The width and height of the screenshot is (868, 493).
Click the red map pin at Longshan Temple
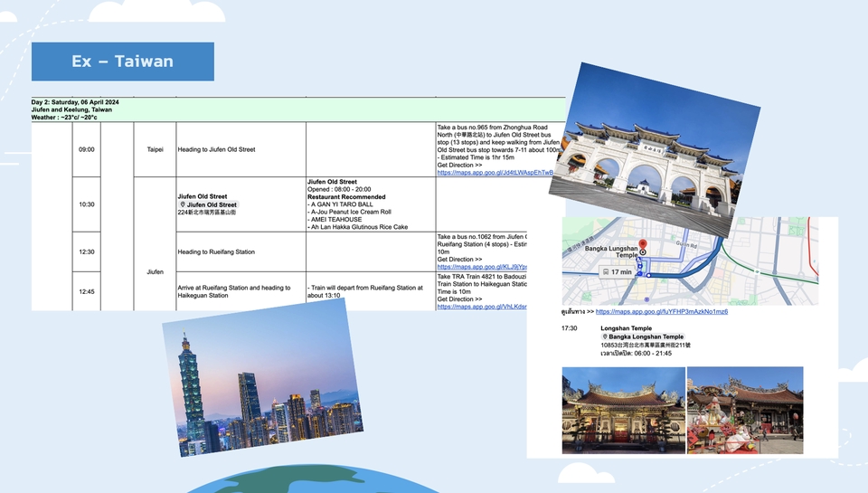(643, 246)
